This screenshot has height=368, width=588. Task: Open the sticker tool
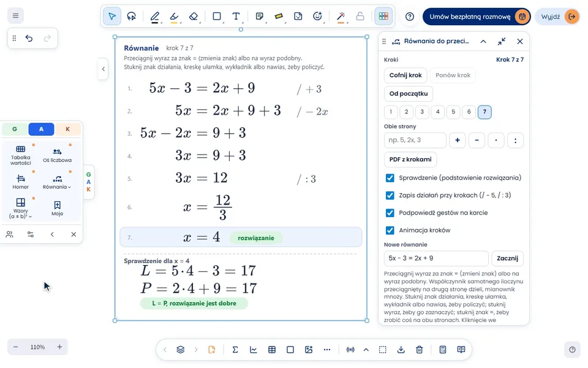pos(298,16)
